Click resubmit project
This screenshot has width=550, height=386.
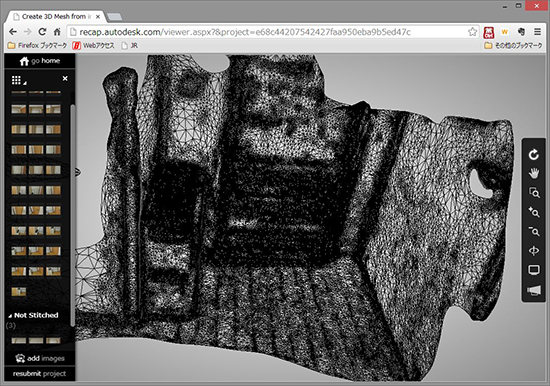click(39, 374)
